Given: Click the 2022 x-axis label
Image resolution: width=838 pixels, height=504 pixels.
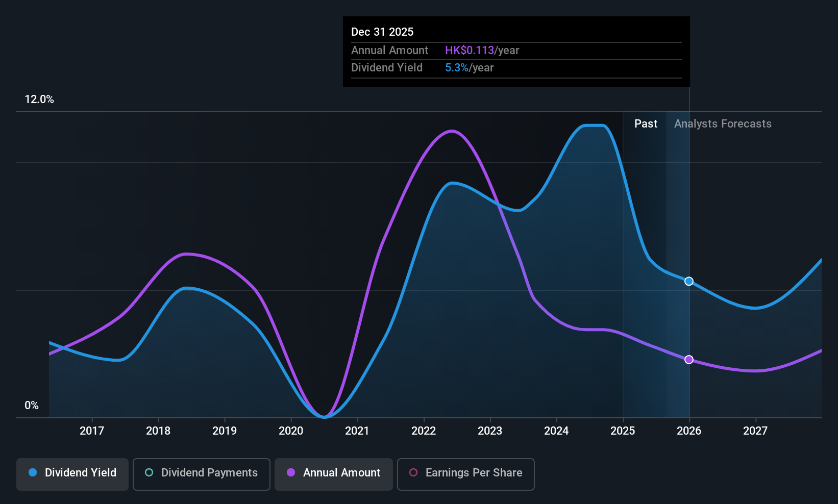Looking at the screenshot, I should point(424,431).
